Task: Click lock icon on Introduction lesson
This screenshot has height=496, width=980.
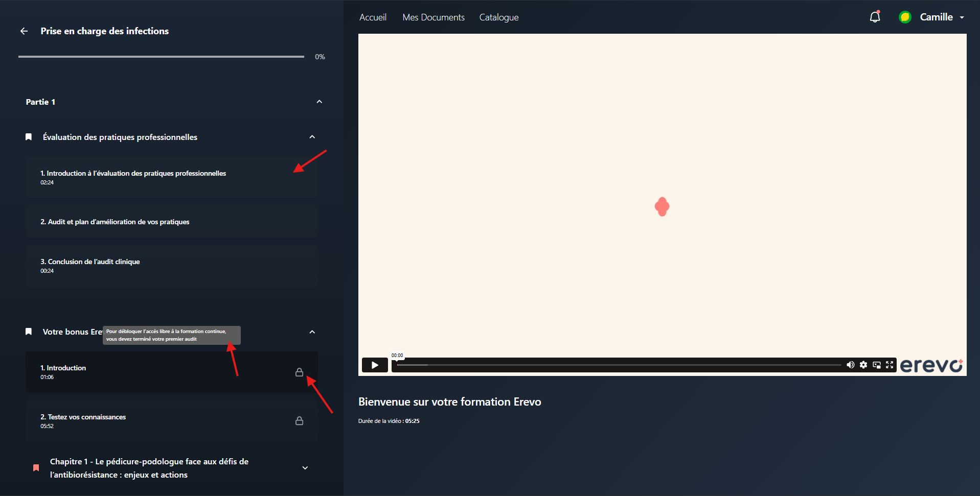Action: [299, 372]
